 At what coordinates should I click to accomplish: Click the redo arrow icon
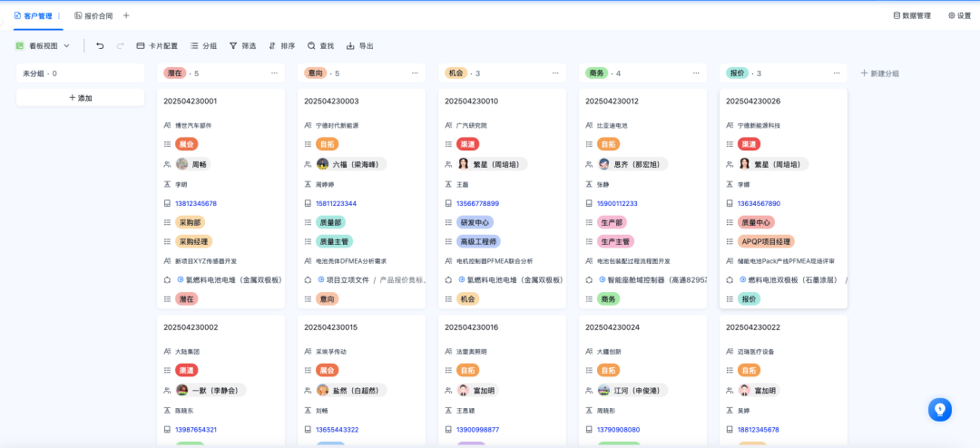tap(120, 45)
